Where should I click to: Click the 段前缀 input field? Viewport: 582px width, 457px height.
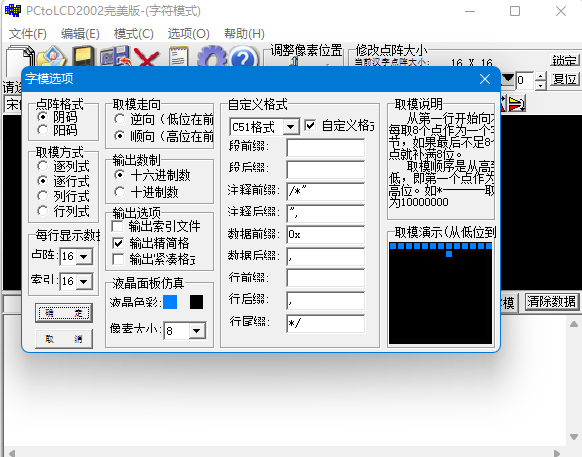[x=326, y=148]
